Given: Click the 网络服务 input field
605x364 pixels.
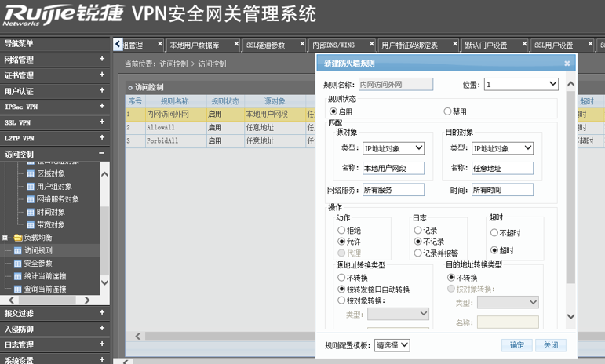Looking at the screenshot, I should pyautogui.click(x=392, y=189).
